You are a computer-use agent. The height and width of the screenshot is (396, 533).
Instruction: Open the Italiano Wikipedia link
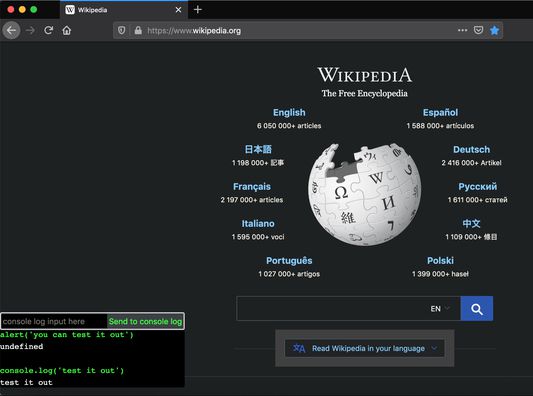[258, 224]
